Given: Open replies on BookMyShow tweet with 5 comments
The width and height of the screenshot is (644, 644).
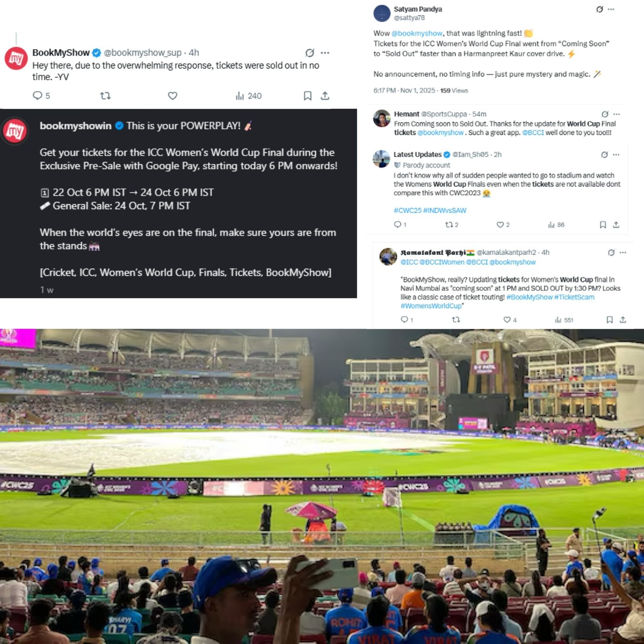Looking at the screenshot, I should pos(41,96).
